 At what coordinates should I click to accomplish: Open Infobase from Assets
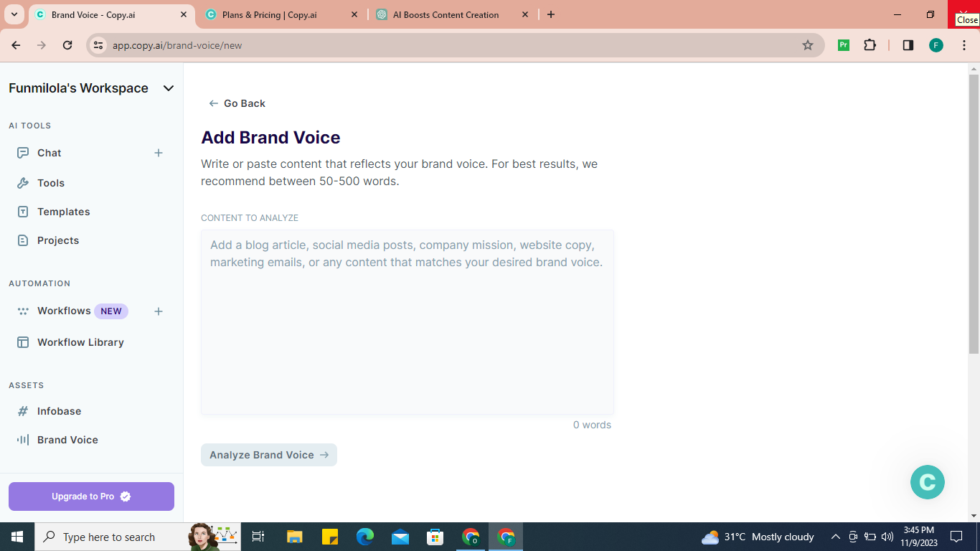point(59,411)
